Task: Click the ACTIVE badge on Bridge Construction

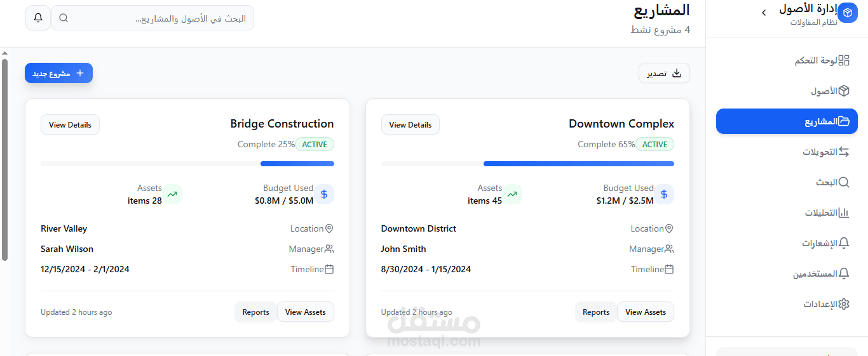Action: click(x=315, y=144)
